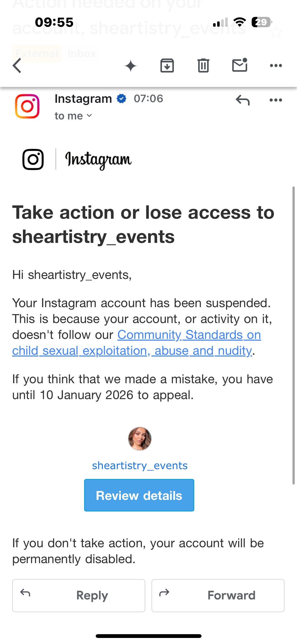Star this email using the star icon
The image size is (297, 644).
point(276,33)
